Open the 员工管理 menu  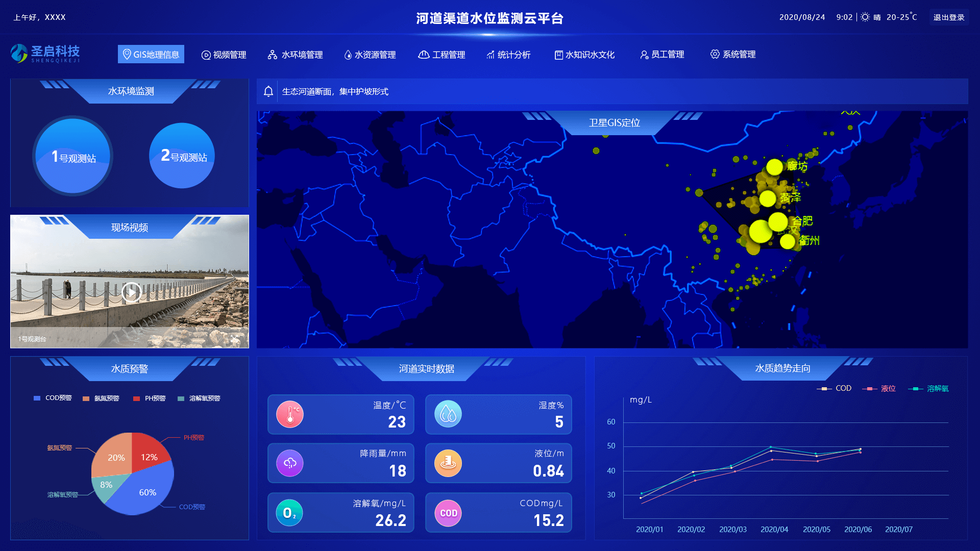click(x=662, y=55)
